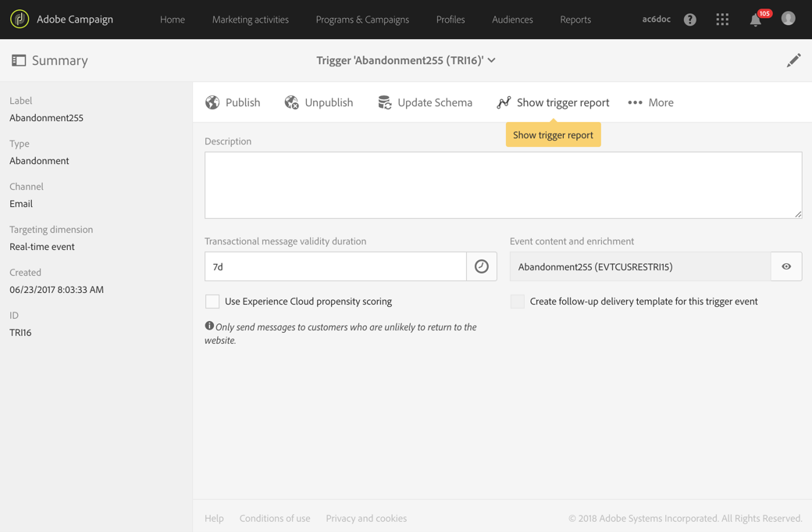Click inside the Description text area

pyautogui.click(x=504, y=185)
